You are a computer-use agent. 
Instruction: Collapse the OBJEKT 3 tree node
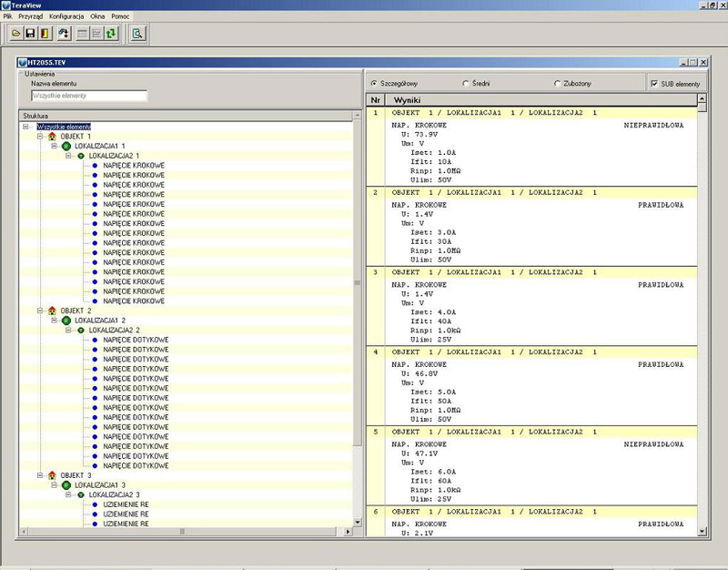40,475
